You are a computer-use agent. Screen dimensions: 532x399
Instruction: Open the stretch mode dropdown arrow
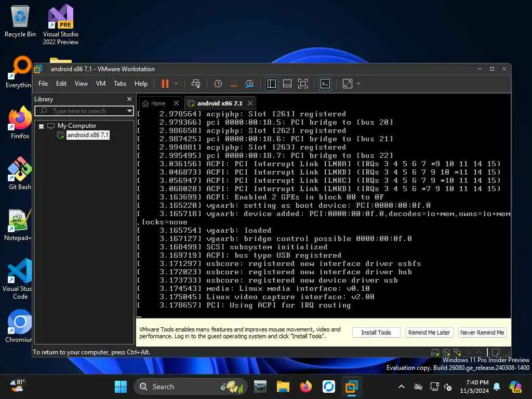point(358,84)
